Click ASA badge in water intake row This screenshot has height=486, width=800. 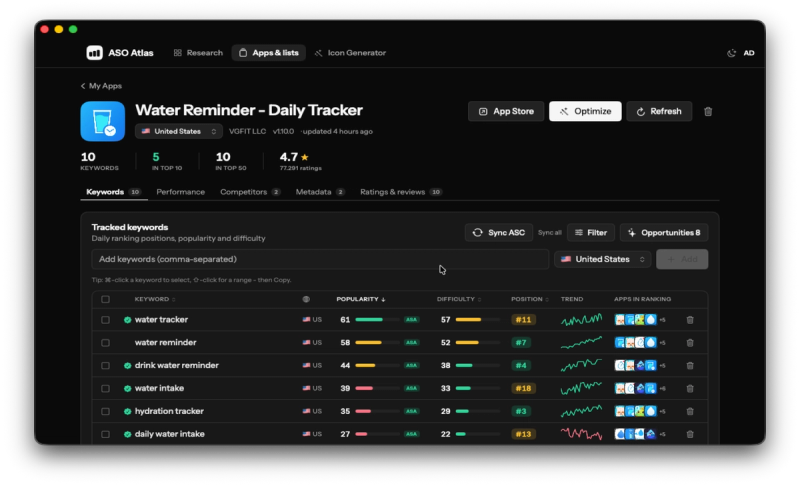[411, 389]
